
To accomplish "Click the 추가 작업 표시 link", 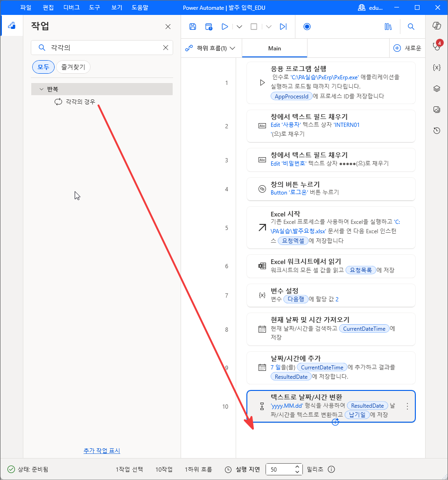I will tap(102, 451).
